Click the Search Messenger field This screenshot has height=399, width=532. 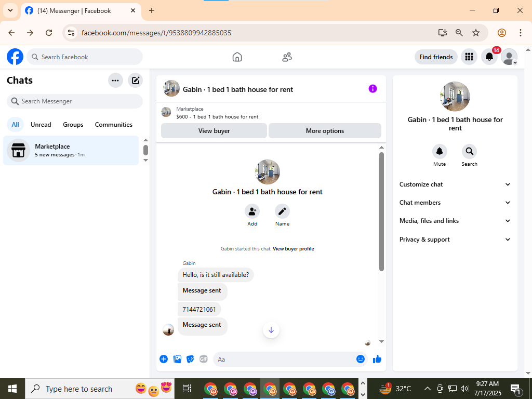coord(75,101)
